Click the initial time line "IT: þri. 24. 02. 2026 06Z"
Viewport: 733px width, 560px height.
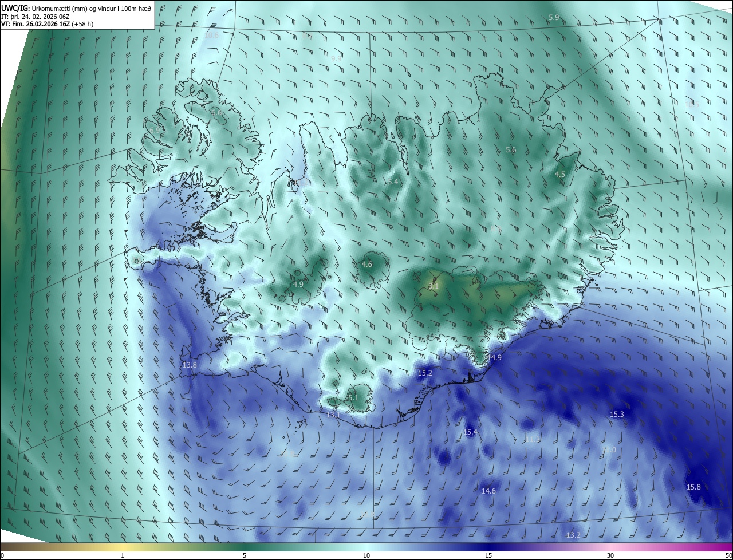point(36,16)
